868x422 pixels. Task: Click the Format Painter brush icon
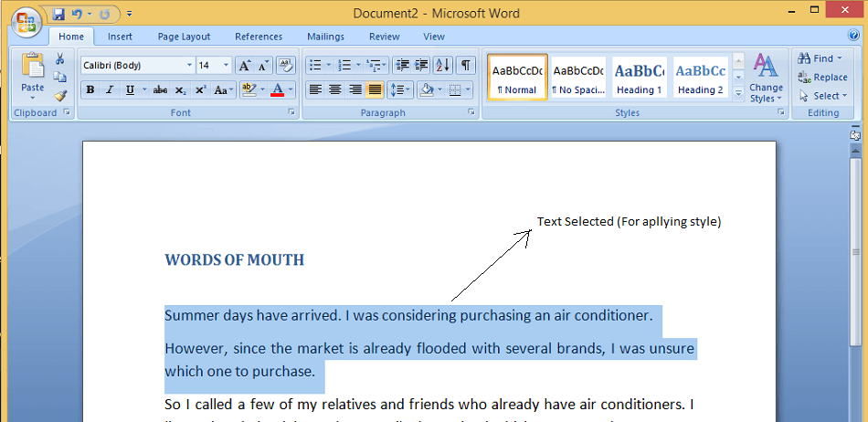click(x=60, y=96)
